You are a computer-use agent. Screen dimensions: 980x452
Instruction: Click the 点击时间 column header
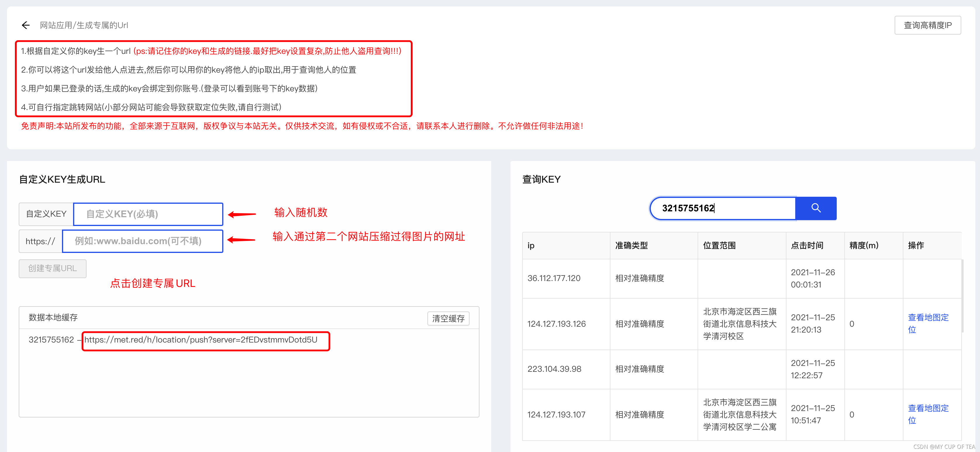point(807,246)
